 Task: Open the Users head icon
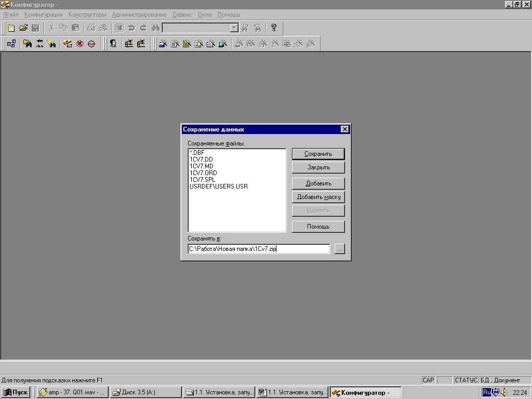coord(113,44)
